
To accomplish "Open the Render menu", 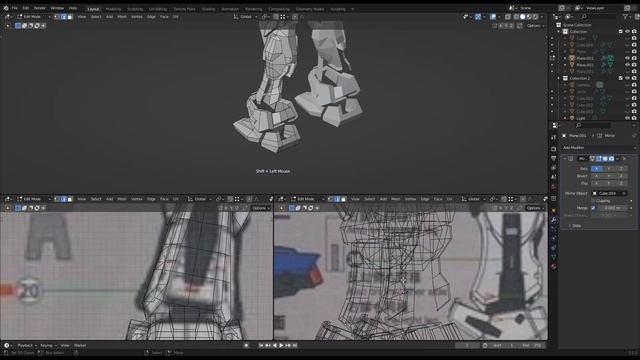I will tap(40, 8).
